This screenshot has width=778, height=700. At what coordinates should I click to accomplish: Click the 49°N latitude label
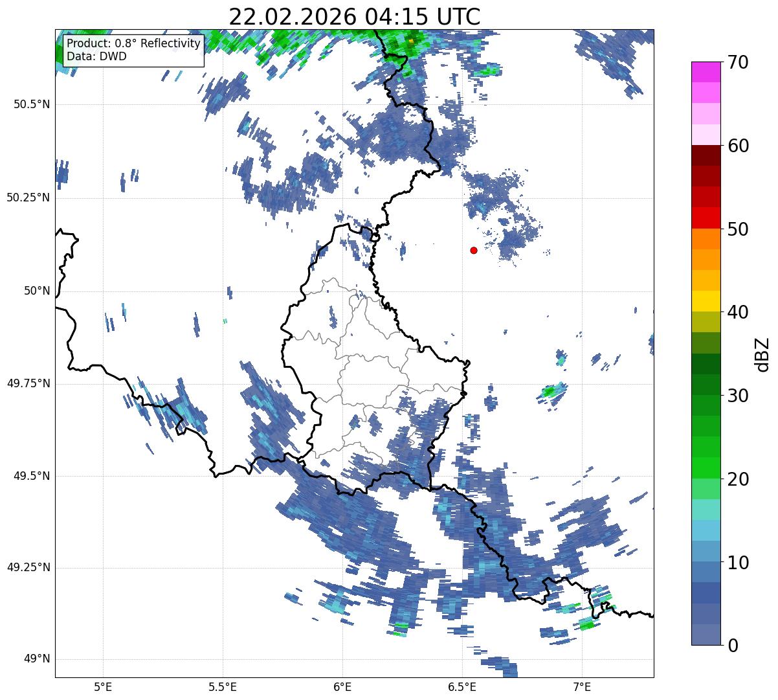[x=37, y=659]
